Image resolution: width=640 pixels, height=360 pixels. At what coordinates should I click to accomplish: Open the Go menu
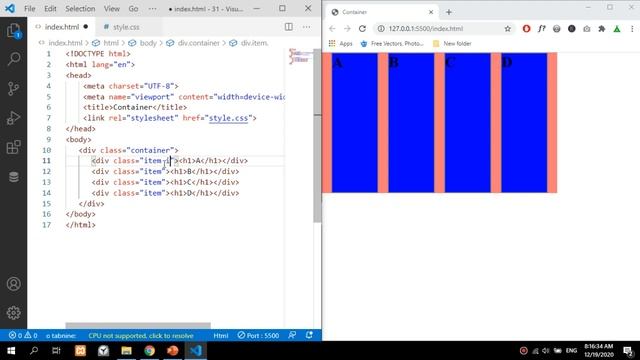pyautogui.click(x=133, y=9)
